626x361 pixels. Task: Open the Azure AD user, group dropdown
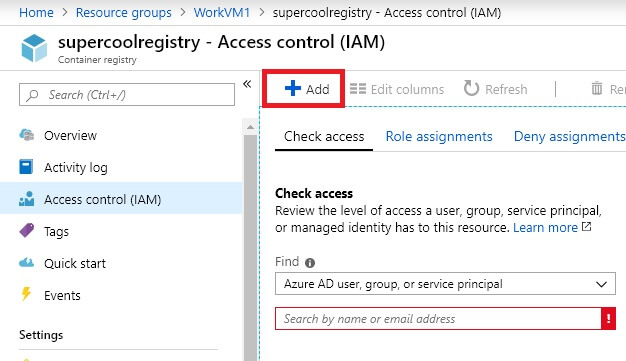point(445,284)
